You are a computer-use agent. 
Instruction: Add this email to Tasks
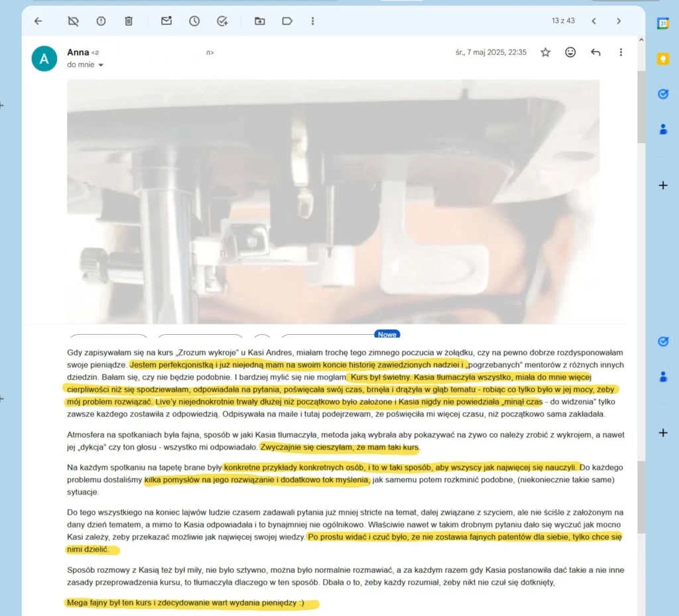222,21
